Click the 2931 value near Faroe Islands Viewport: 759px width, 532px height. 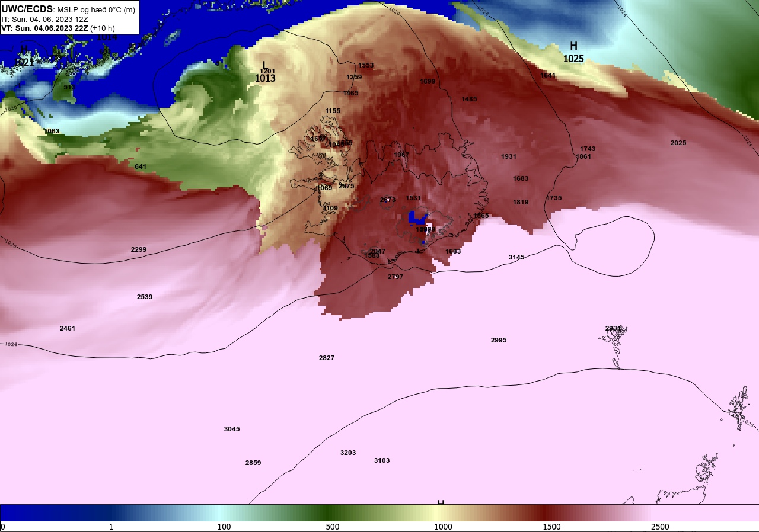(613, 328)
